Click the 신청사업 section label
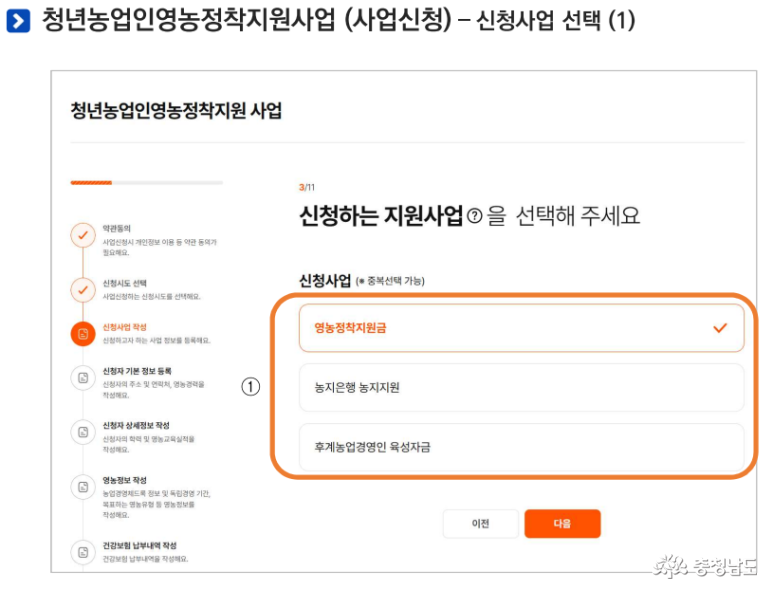Image resolution: width=773 pixels, height=590 pixels. coord(325,280)
